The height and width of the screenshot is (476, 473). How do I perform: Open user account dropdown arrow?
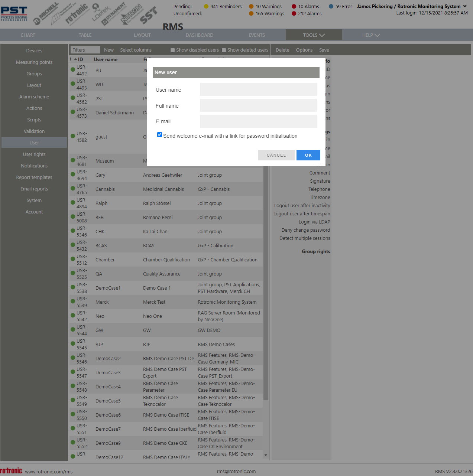[465, 6]
